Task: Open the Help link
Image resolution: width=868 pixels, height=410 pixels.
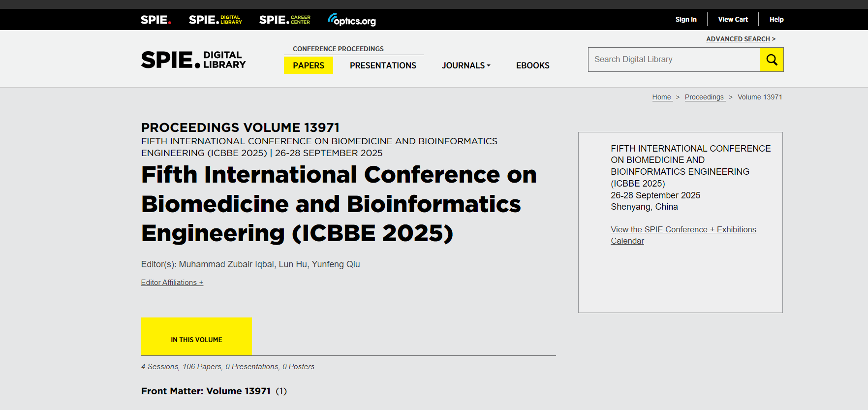Action: click(776, 19)
